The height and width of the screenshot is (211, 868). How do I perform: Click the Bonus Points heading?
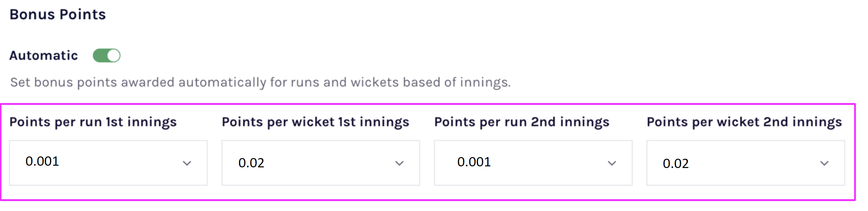click(x=58, y=15)
